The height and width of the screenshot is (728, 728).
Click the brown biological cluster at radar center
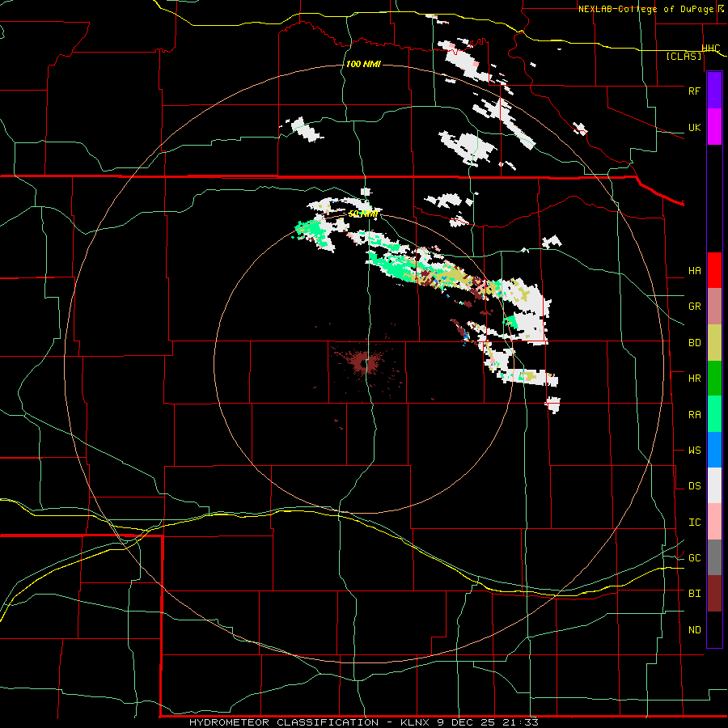[x=363, y=363]
